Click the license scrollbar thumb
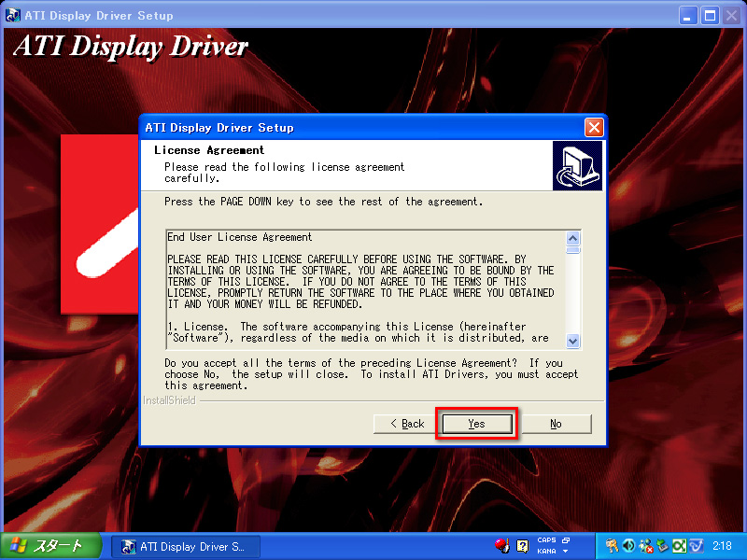 (x=572, y=250)
